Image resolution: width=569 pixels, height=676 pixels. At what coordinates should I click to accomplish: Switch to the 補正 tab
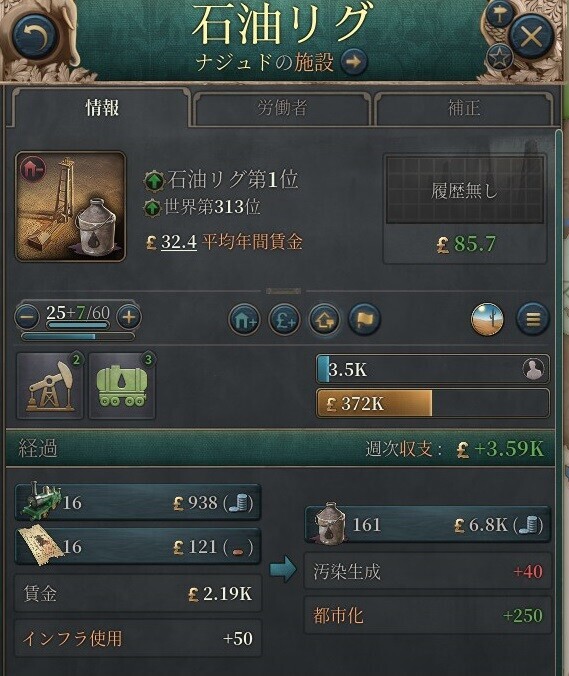point(464,108)
